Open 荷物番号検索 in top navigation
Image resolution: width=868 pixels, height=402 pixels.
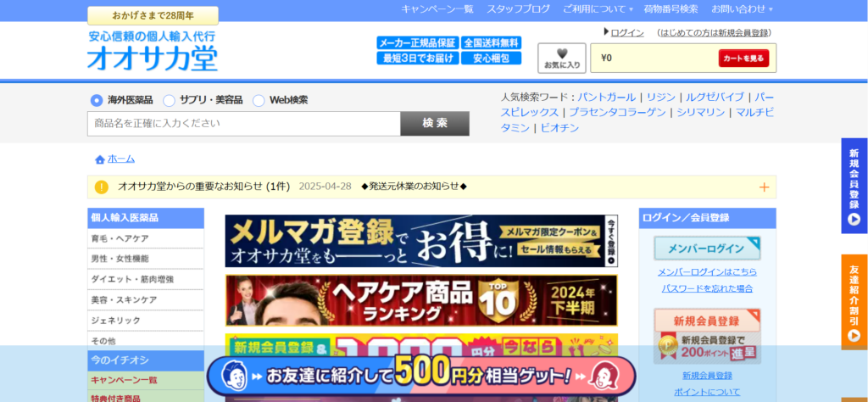[x=671, y=8]
